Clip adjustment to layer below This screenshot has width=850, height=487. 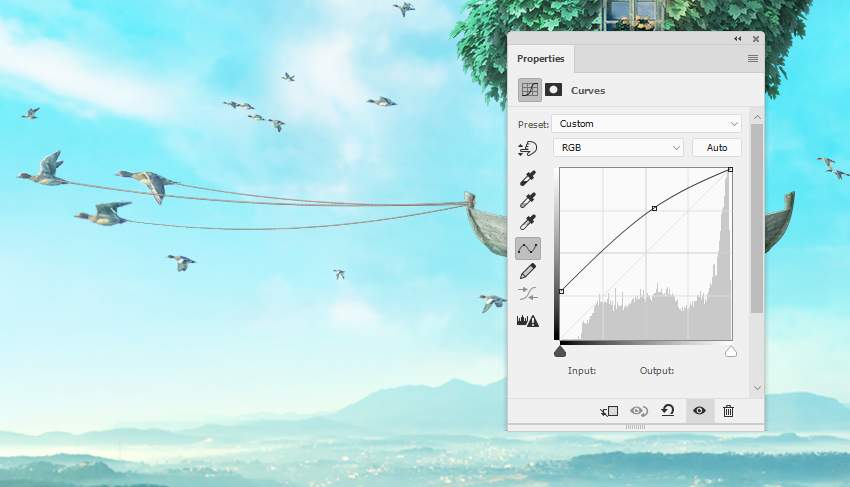tap(609, 411)
